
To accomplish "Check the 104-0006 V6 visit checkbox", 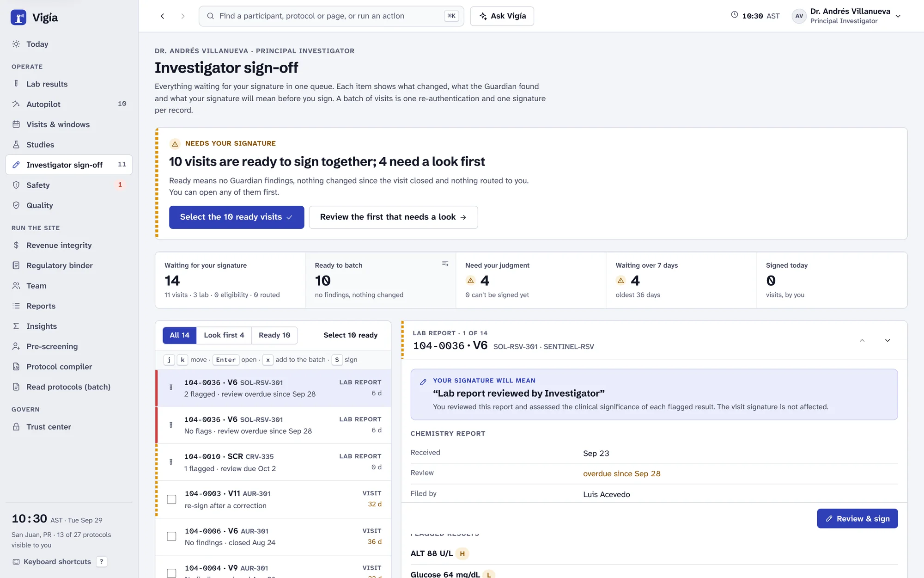I will click(171, 536).
